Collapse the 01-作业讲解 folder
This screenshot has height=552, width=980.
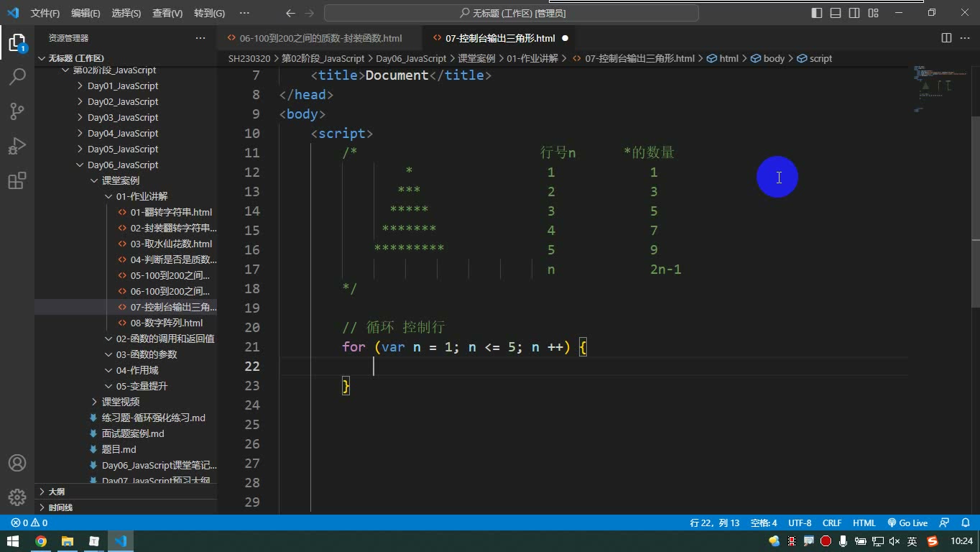point(141,196)
